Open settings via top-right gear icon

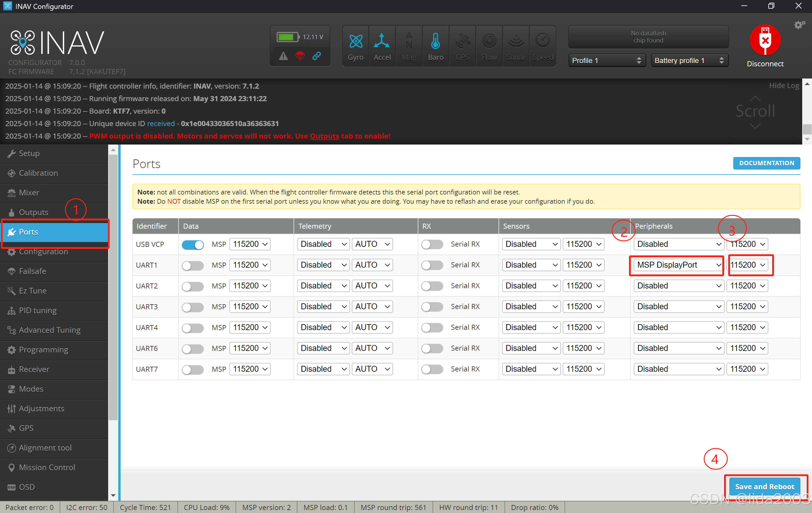tap(799, 25)
